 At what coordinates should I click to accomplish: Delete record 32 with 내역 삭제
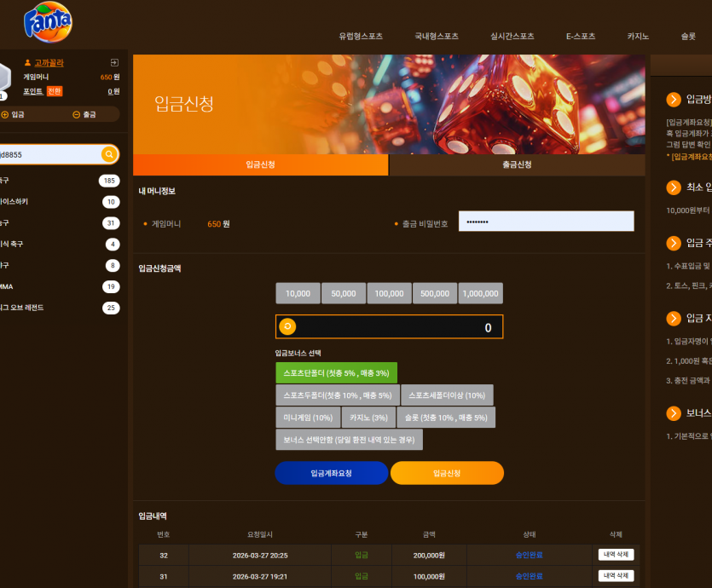point(616,555)
